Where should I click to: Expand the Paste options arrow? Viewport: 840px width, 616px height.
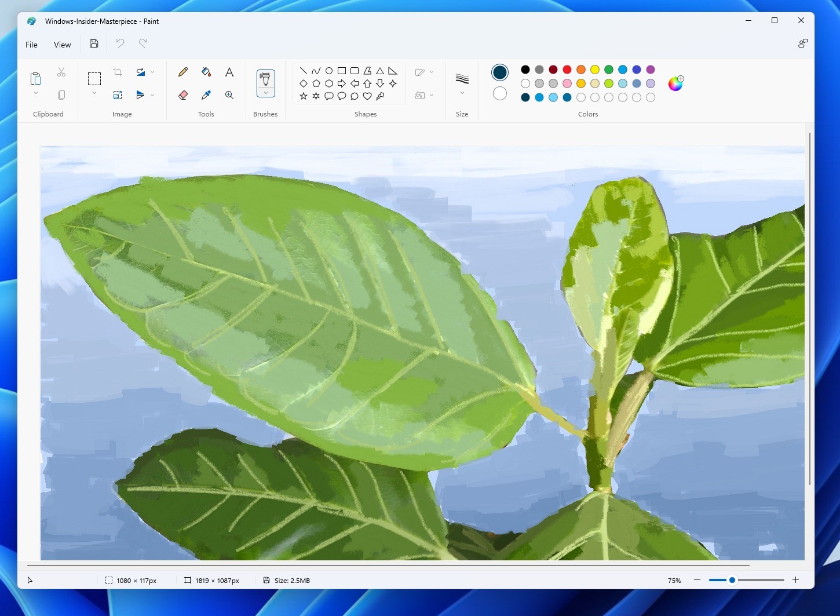point(36,93)
